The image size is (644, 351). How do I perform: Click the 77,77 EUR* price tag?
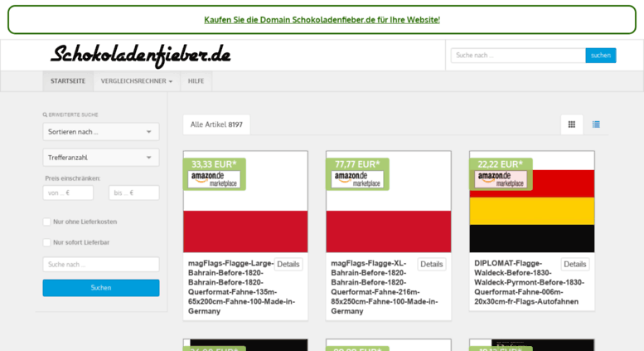tap(357, 164)
